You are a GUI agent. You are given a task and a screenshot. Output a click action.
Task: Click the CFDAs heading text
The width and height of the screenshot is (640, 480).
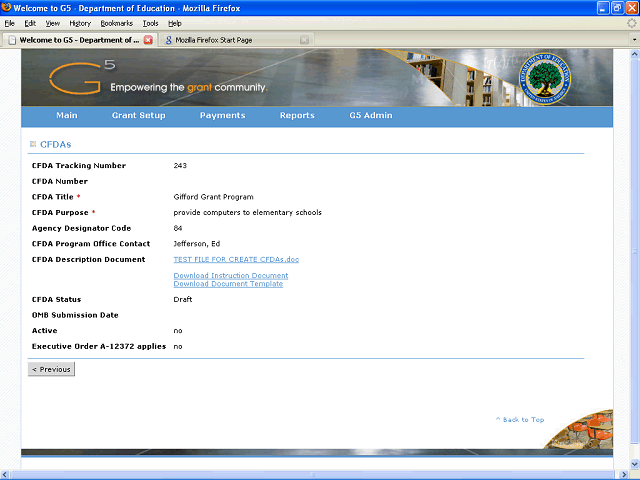click(56, 144)
